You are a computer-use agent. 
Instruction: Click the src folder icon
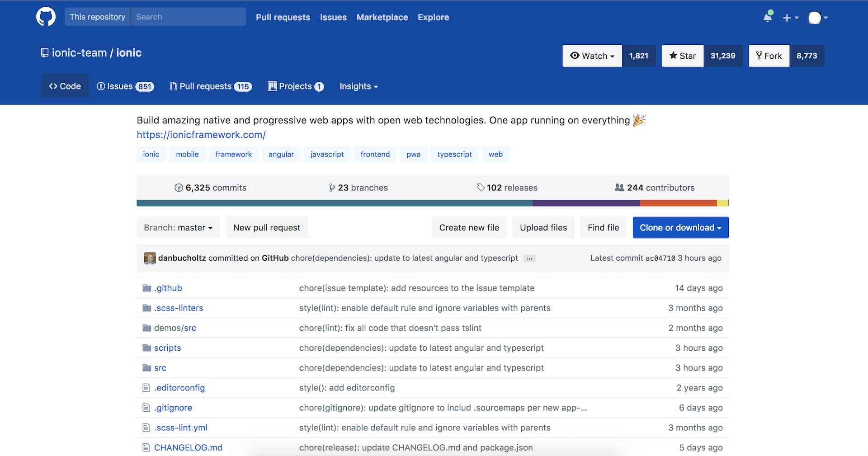click(146, 367)
